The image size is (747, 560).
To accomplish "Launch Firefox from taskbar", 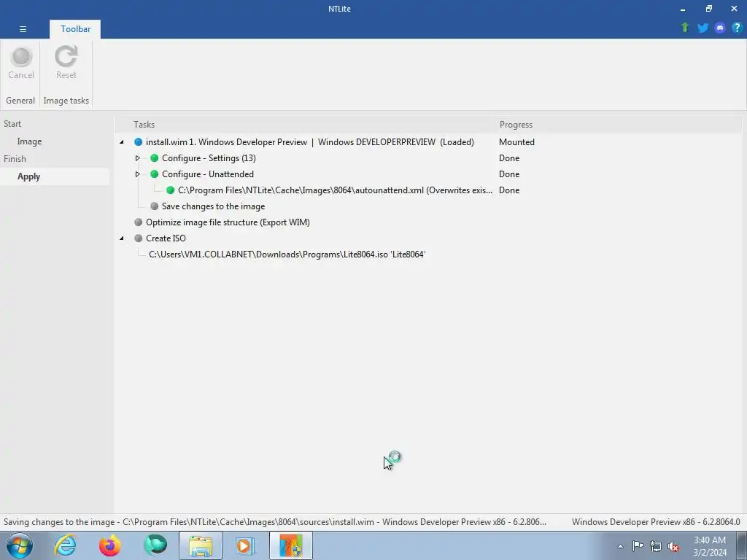I will pyautogui.click(x=110, y=545).
